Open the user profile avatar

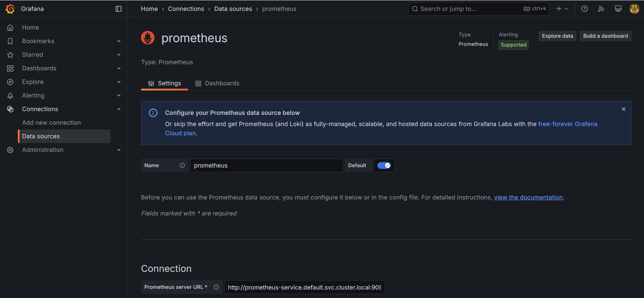[634, 9]
